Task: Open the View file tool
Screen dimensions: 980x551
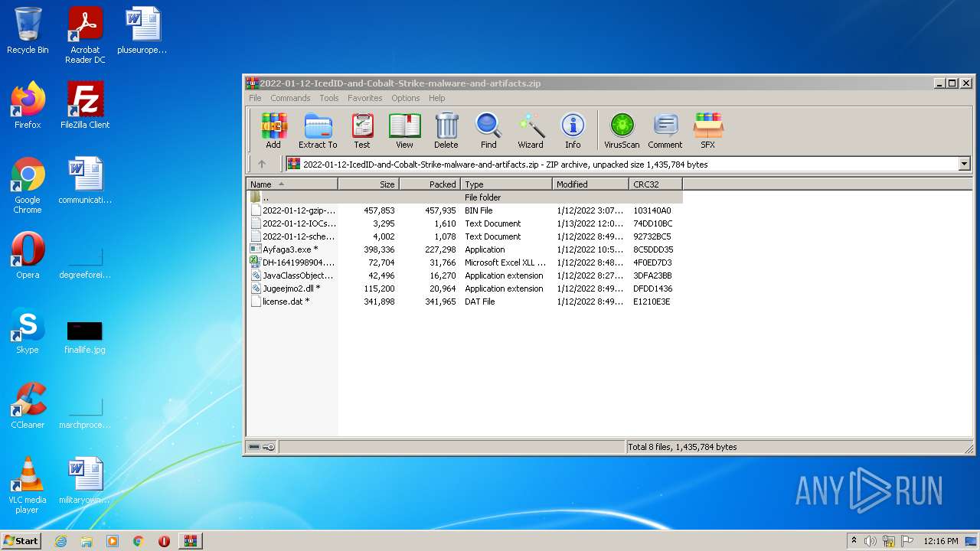Action: pyautogui.click(x=404, y=131)
